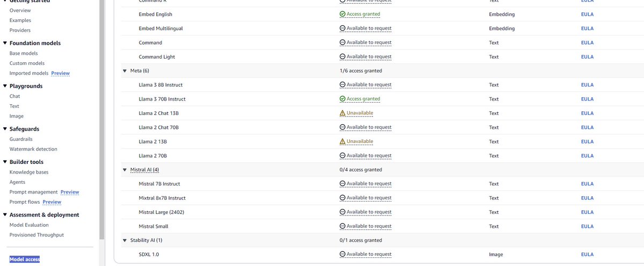Collapse the Mistral AI (4) group
Image resolution: width=644 pixels, height=266 pixels.
click(125, 170)
